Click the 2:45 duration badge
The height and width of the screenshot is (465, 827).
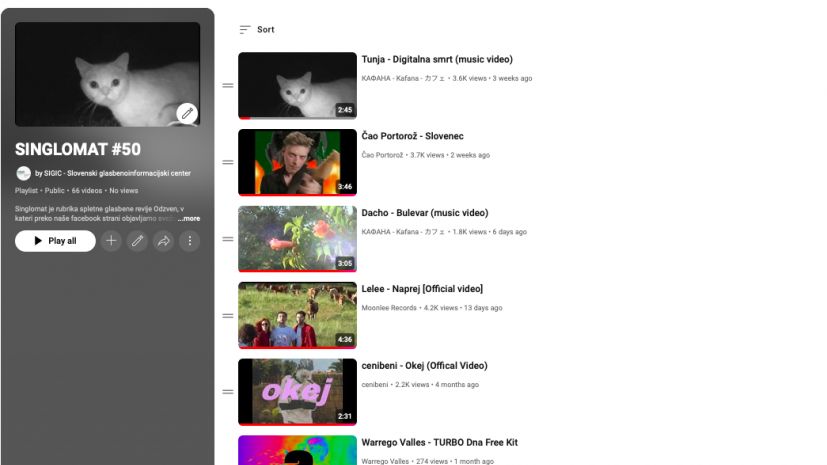point(345,110)
